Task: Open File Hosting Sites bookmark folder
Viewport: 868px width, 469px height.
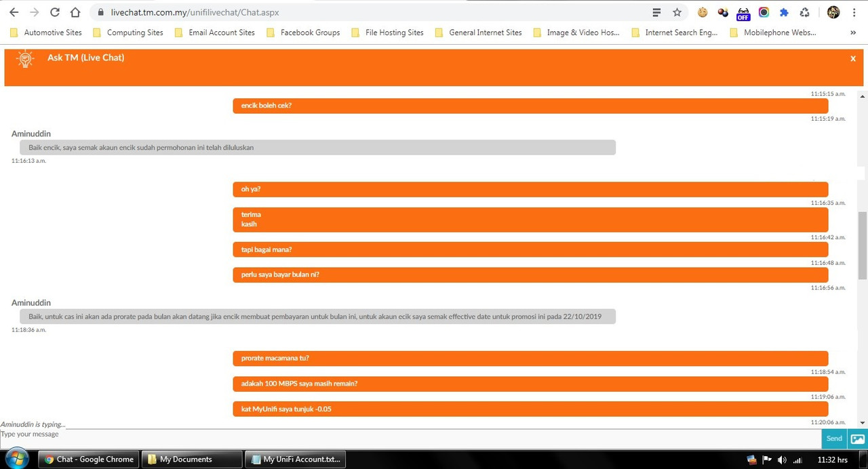Action: pos(387,32)
